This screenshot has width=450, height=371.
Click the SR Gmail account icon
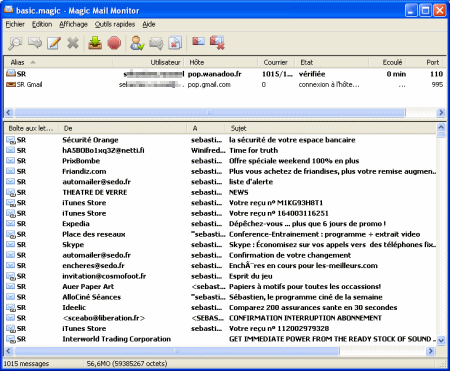11,84
